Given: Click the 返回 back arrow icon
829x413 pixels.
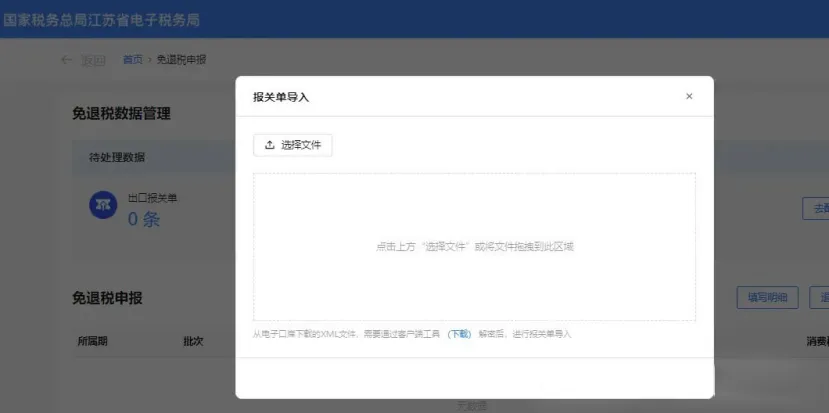Looking at the screenshot, I should [x=67, y=60].
